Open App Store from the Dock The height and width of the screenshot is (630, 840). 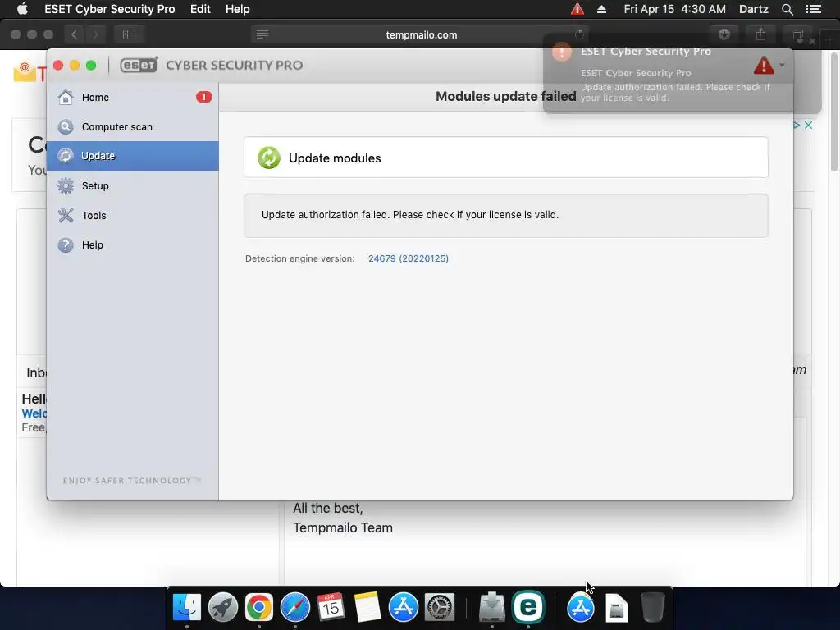click(403, 607)
